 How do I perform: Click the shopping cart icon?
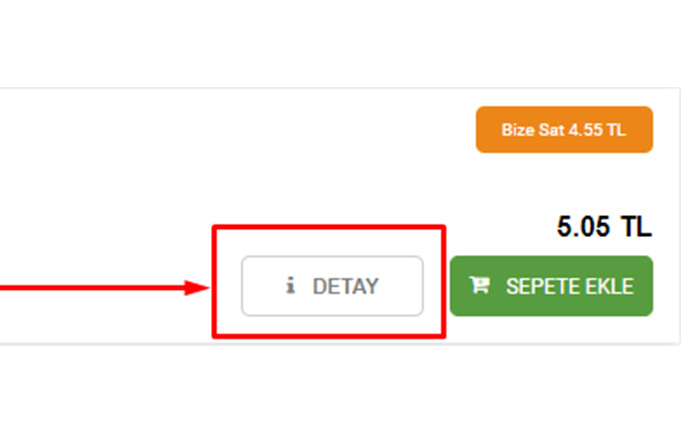479,285
